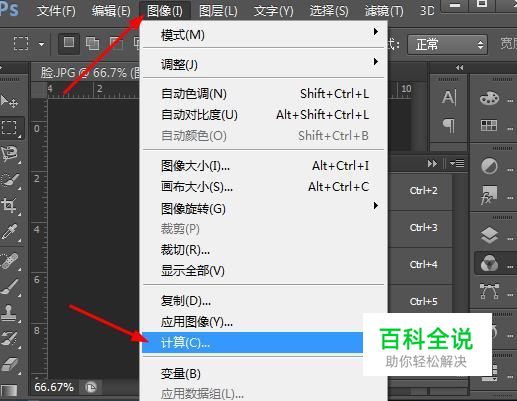
Task: Select the channel row with Ctrl+2
Action: coord(420,191)
